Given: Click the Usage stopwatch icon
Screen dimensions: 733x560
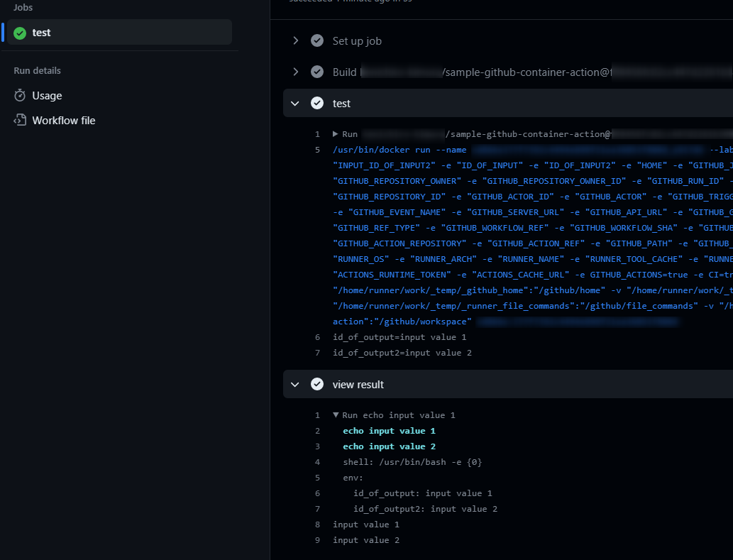Looking at the screenshot, I should point(20,95).
